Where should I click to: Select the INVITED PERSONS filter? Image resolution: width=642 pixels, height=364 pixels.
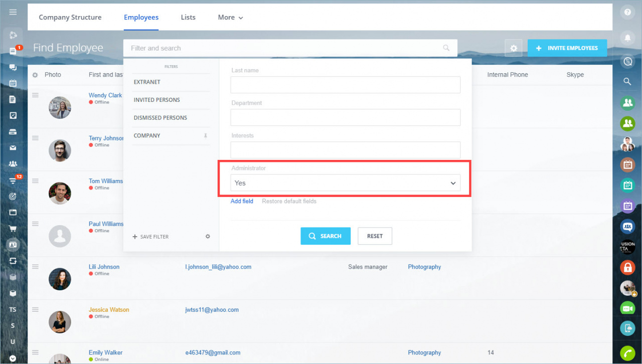click(x=156, y=100)
